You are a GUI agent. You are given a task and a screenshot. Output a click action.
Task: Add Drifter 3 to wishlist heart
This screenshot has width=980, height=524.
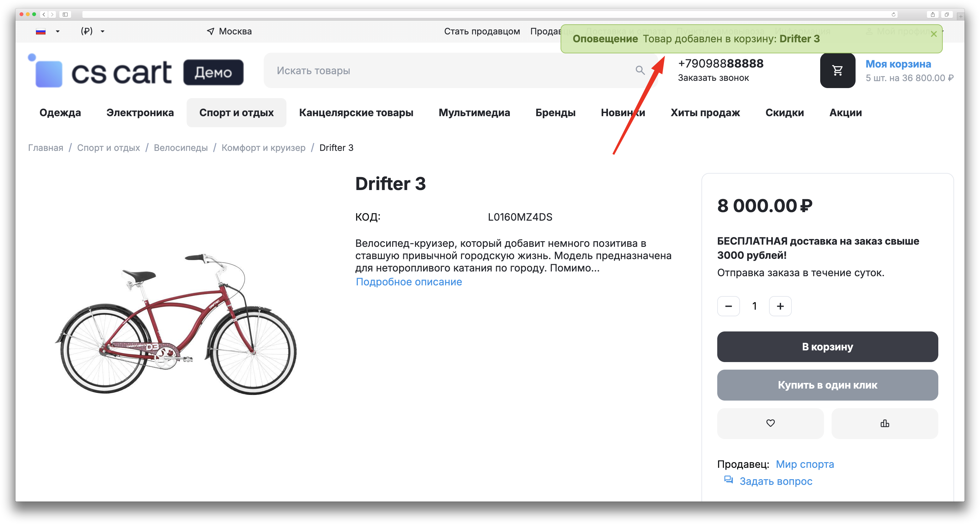(x=770, y=423)
